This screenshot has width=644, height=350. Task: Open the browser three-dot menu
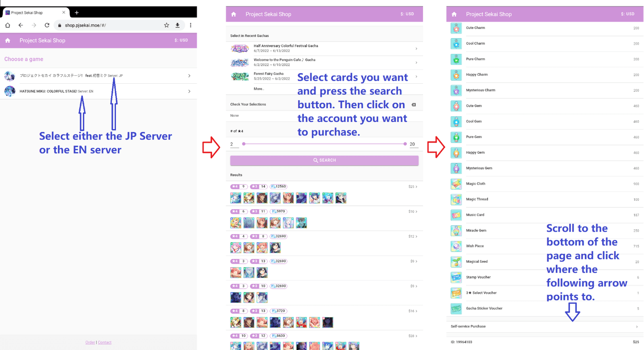[191, 25]
